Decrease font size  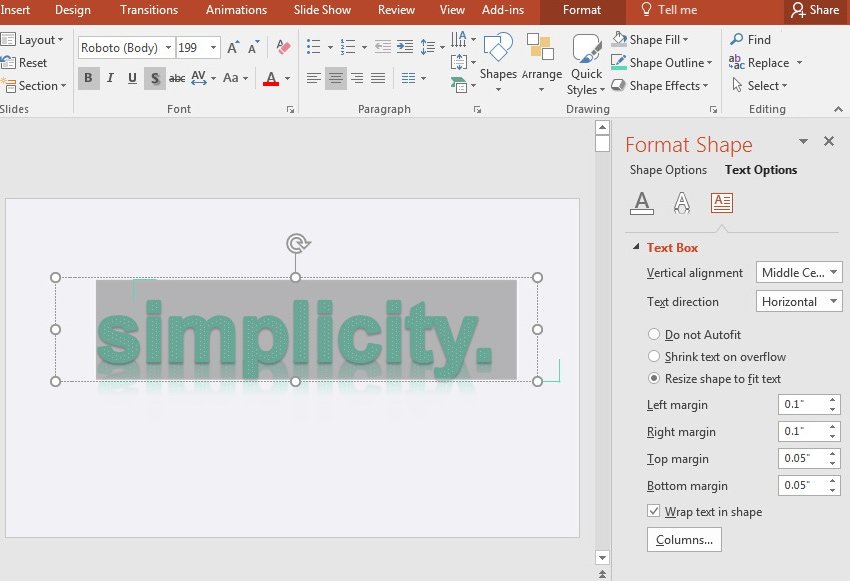[x=253, y=48]
